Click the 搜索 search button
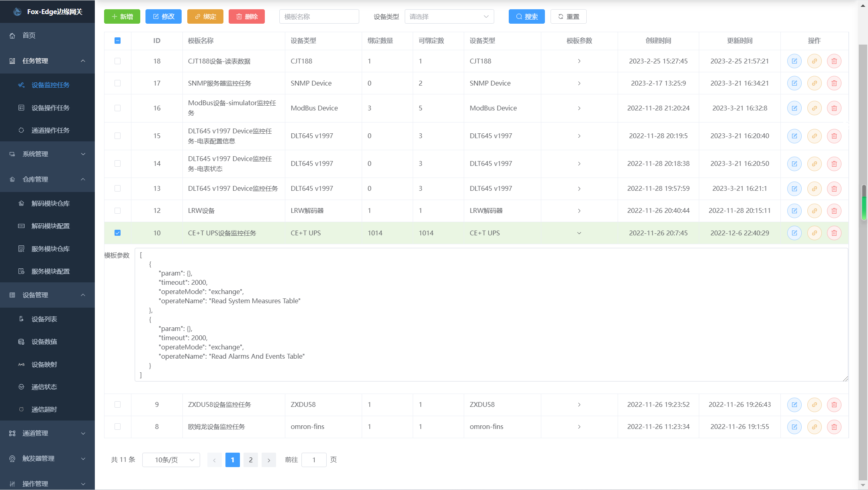 (x=527, y=16)
